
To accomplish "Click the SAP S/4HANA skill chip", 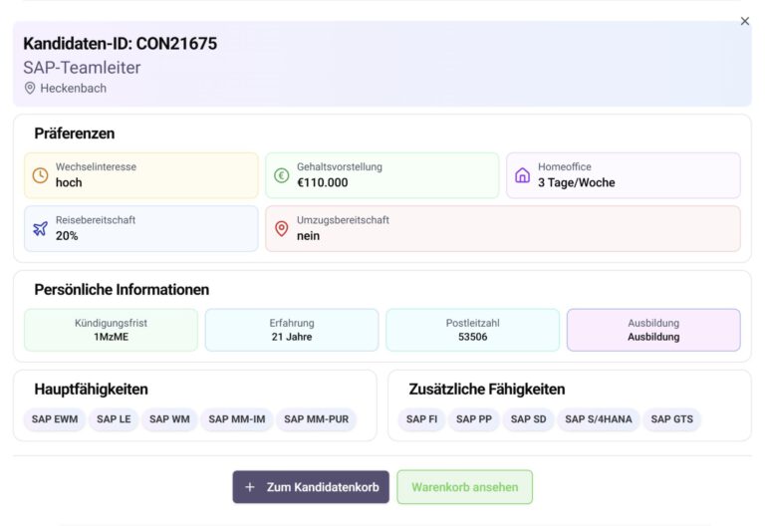I will [x=598, y=419].
